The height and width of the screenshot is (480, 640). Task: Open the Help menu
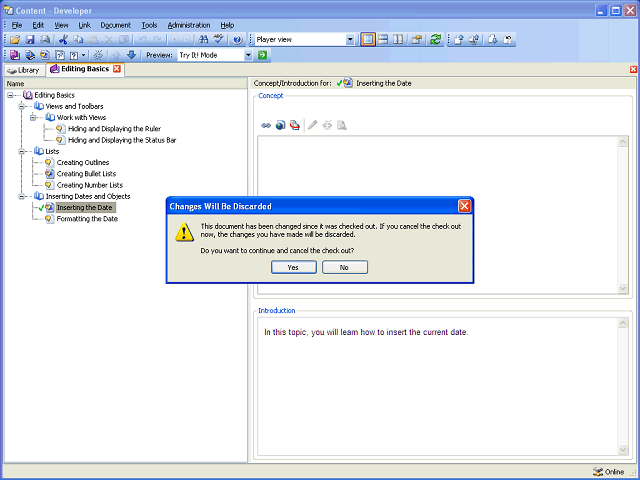(x=227, y=25)
